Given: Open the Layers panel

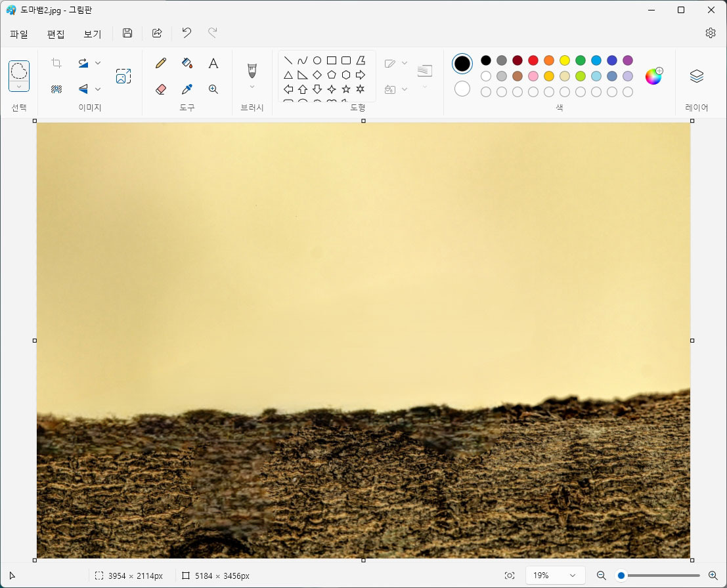Looking at the screenshot, I should pyautogui.click(x=696, y=76).
